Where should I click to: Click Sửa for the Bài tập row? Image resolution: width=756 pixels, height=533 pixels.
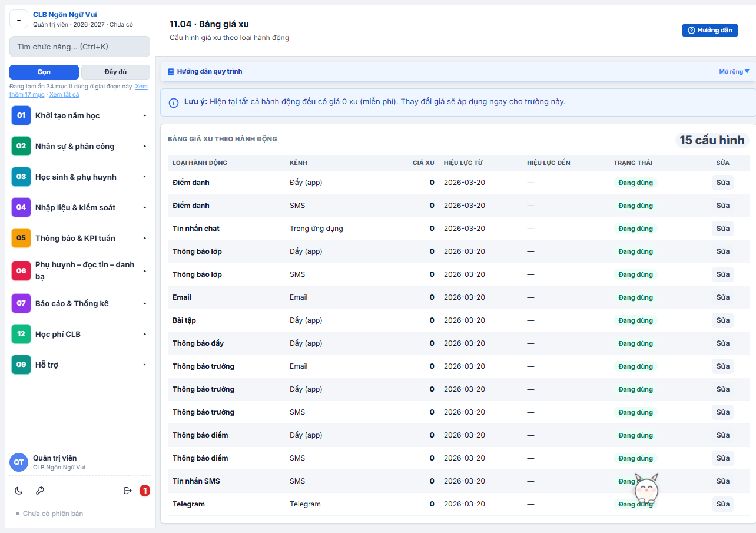(722, 320)
